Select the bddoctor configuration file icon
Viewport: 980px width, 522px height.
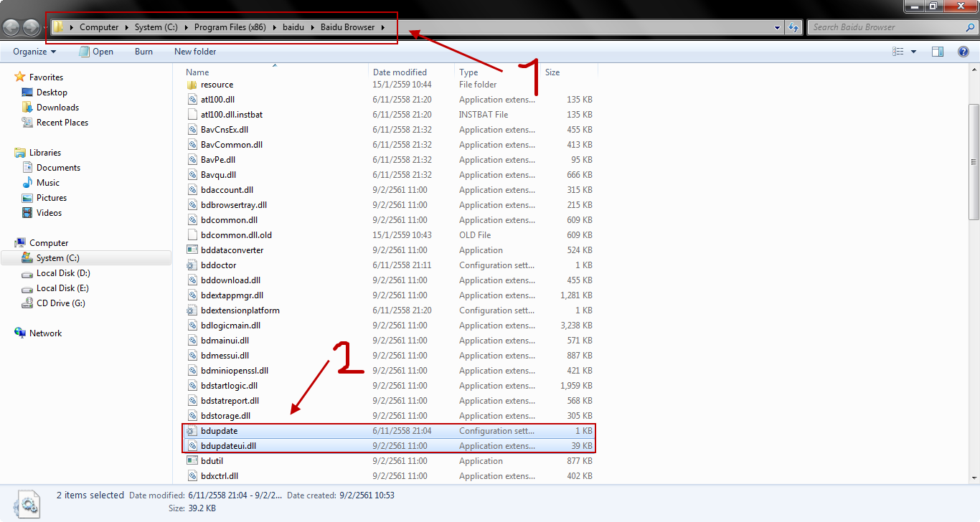pyautogui.click(x=192, y=265)
